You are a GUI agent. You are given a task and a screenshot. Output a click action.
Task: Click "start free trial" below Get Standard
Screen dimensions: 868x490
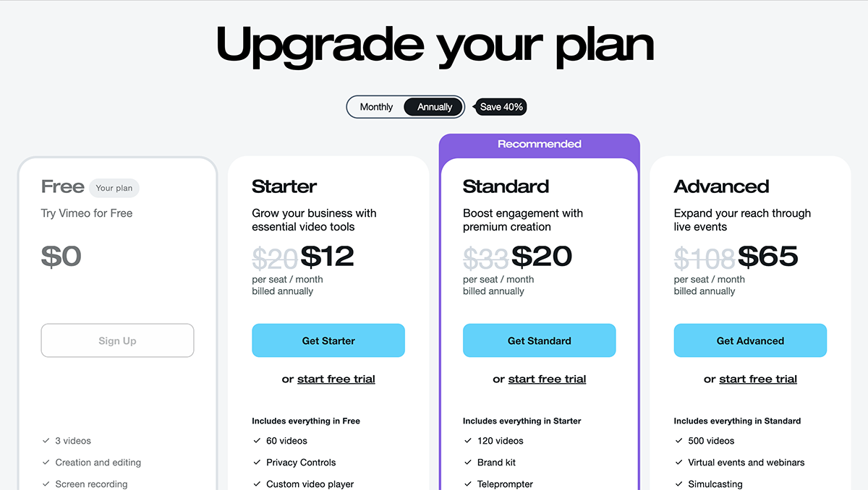click(x=548, y=379)
